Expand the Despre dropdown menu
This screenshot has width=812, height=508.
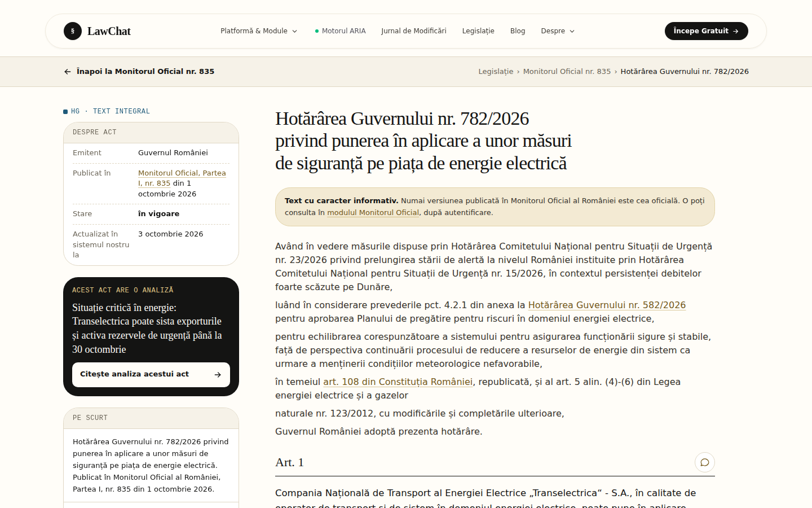pyautogui.click(x=558, y=31)
